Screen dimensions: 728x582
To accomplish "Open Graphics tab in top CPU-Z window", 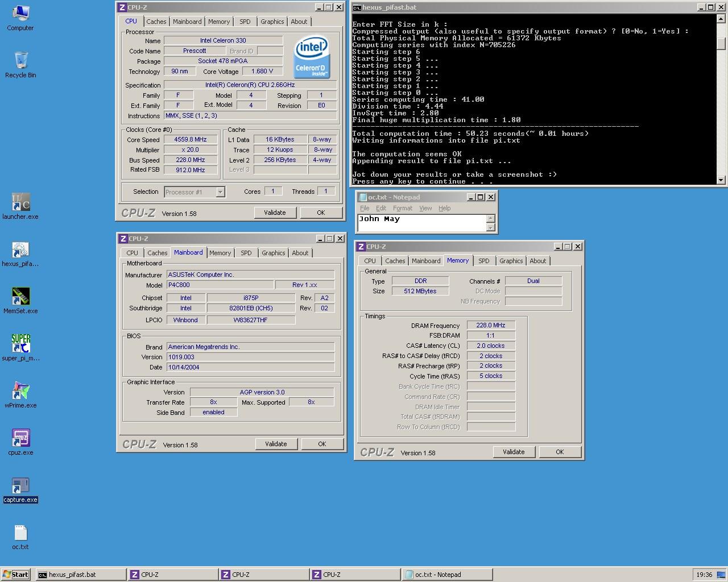I will 272,22.
